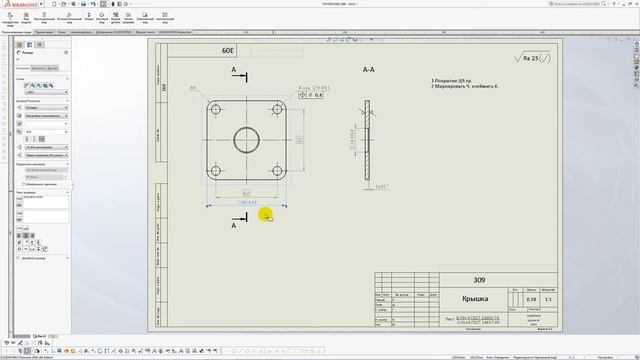The height and width of the screenshot is (360, 640).
Task: Click the Rebuild traffic-light icon
Action: pyautogui.click(x=113, y=4)
